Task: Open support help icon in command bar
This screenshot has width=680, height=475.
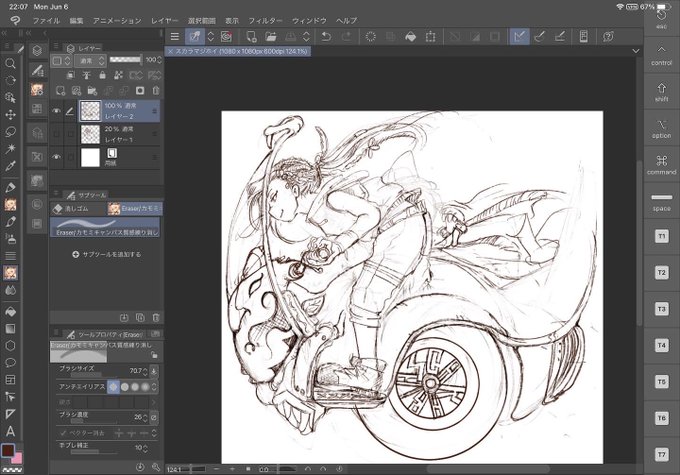Action: point(608,37)
